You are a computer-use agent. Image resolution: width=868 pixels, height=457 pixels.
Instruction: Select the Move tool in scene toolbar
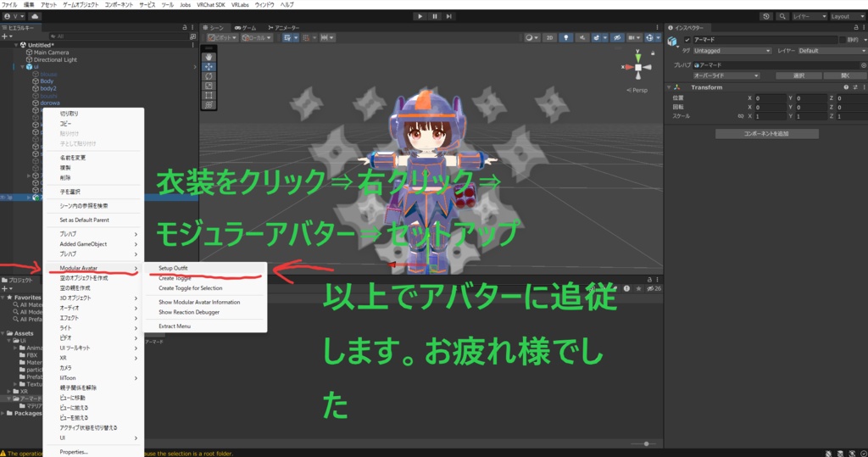point(209,66)
